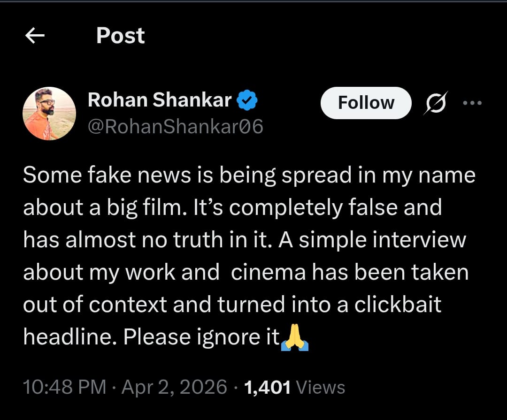View the 1,401 count number

268,387
